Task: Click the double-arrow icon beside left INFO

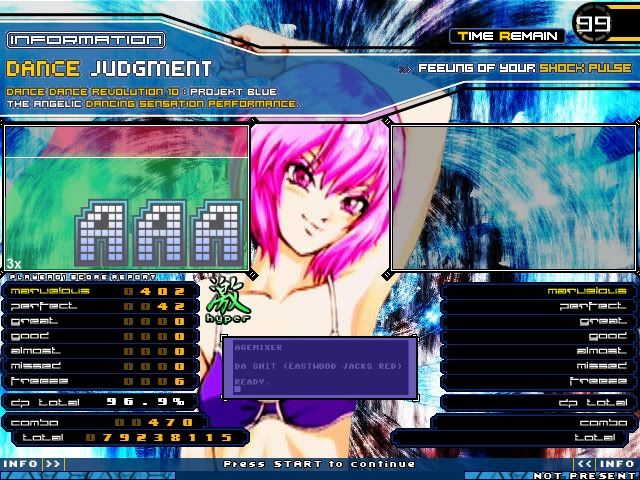Action: click(53, 464)
